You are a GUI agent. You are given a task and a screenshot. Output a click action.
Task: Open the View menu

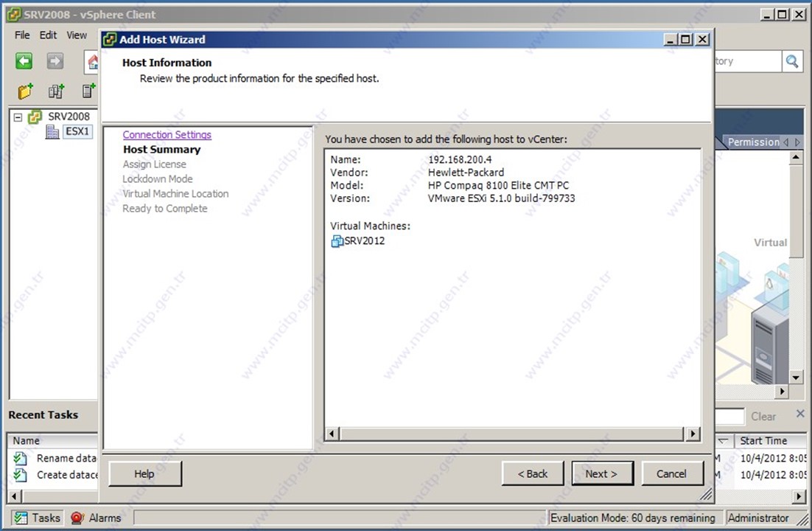coord(77,35)
